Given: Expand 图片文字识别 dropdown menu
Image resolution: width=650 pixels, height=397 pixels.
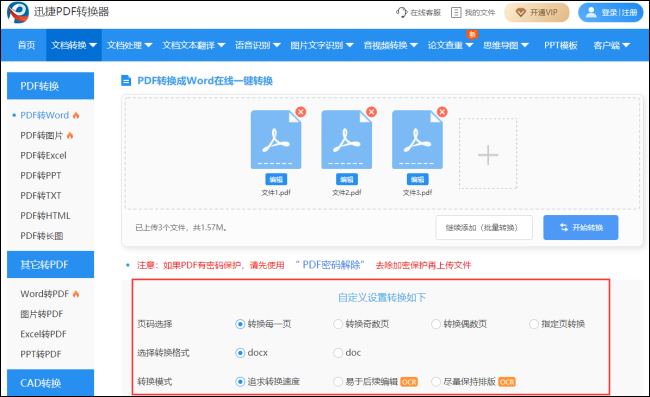Looking at the screenshot, I should coord(322,45).
